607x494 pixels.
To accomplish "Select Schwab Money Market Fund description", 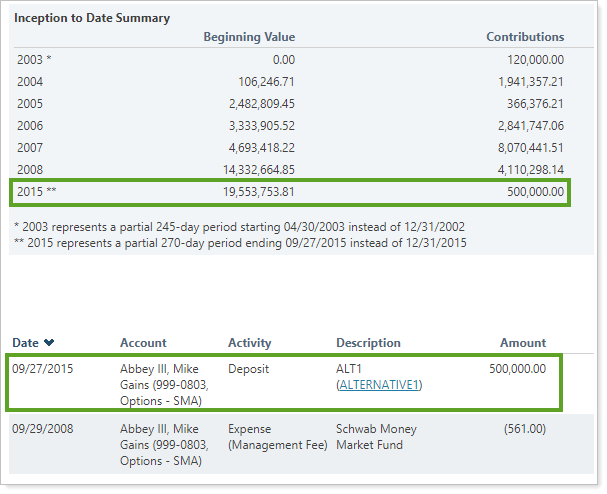I will pos(376,437).
